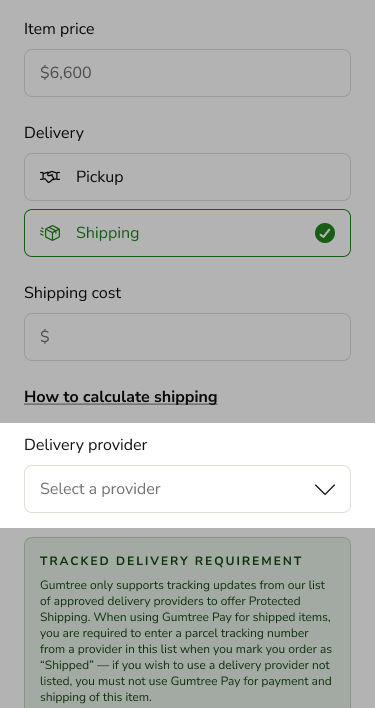
Task: Click the Tracked Delivery Requirement heading
Action: pos(171,561)
